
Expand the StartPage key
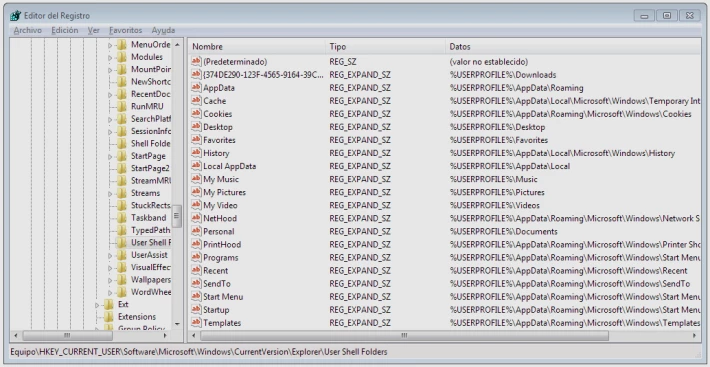click(x=110, y=157)
